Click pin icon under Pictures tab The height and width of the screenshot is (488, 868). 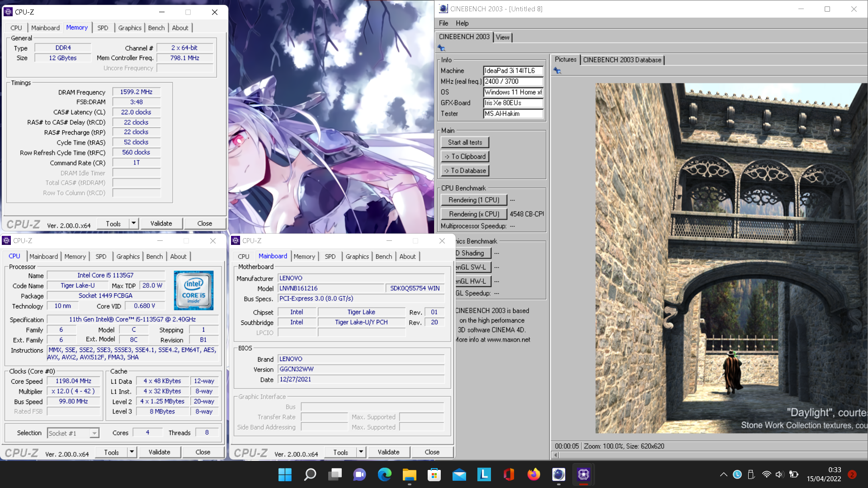(x=557, y=71)
